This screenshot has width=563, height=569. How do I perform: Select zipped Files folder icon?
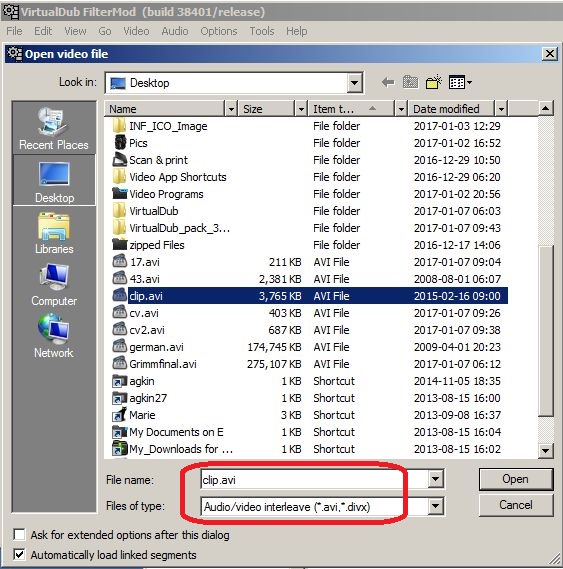119,245
